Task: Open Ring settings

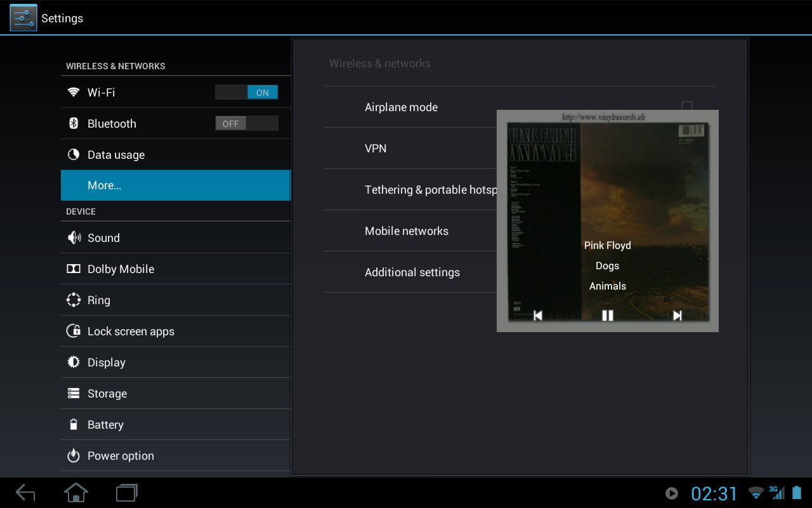Action: pyautogui.click(x=176, y=300)
